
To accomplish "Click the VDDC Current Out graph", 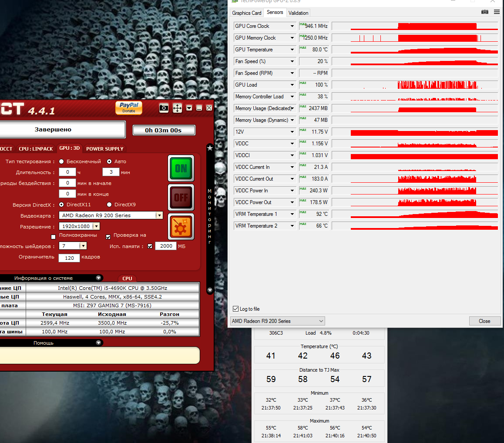I will tap(415, 179).
